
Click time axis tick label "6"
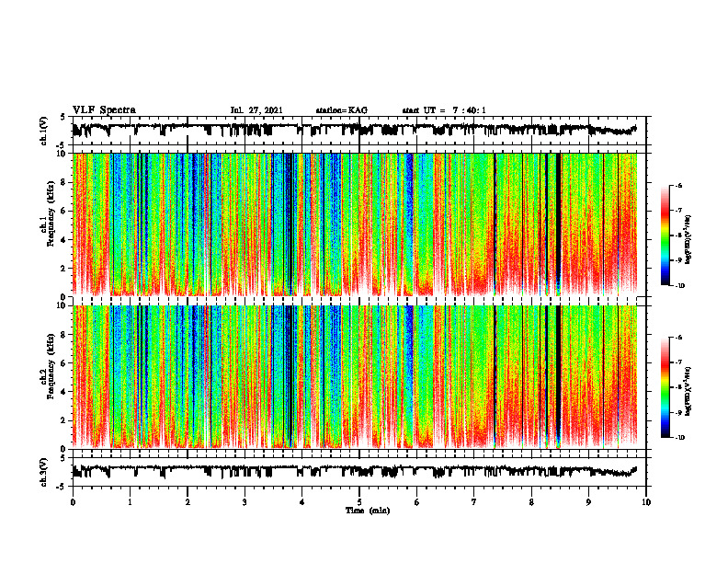416,502
